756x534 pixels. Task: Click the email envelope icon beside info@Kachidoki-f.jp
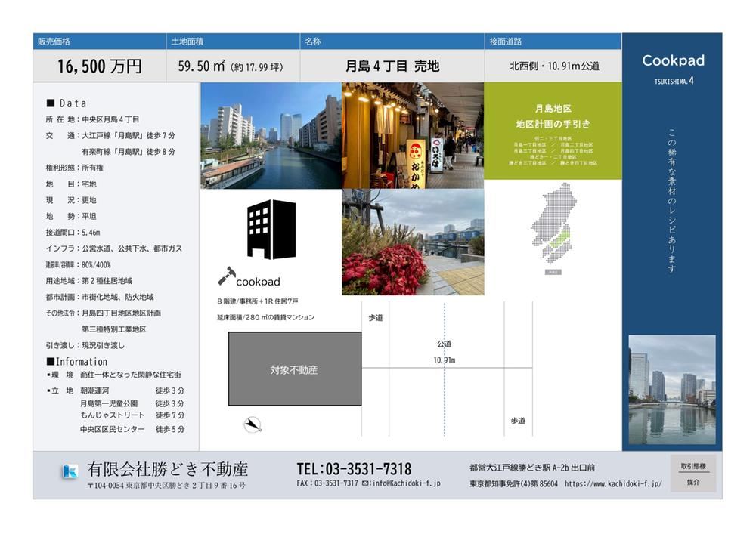pos(366,483)
